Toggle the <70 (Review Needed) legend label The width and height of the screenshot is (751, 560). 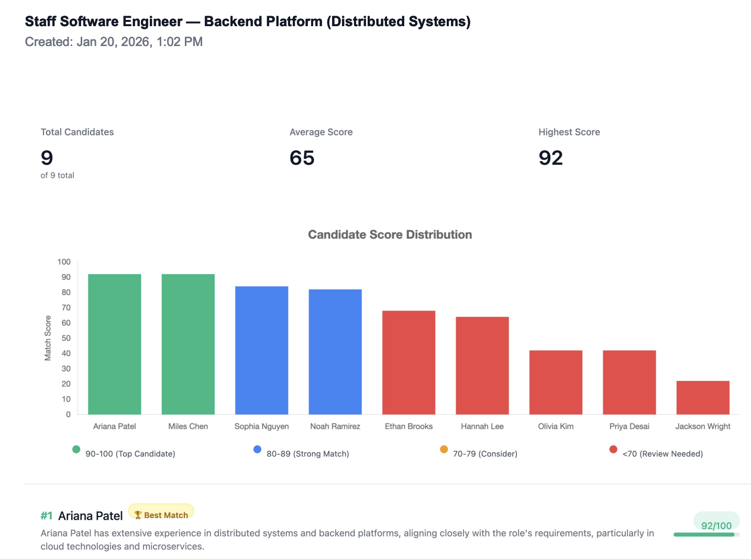(662, 454)
